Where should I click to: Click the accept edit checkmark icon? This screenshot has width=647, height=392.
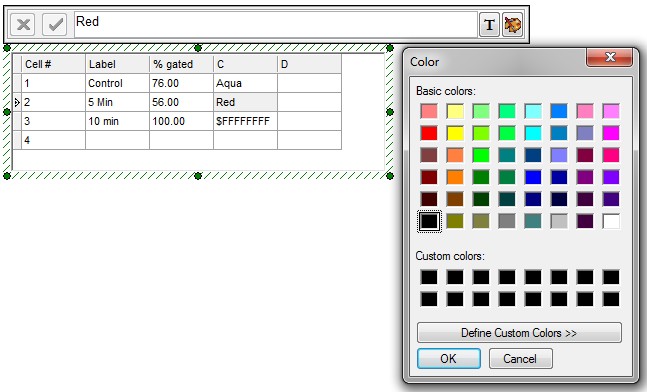55,24
